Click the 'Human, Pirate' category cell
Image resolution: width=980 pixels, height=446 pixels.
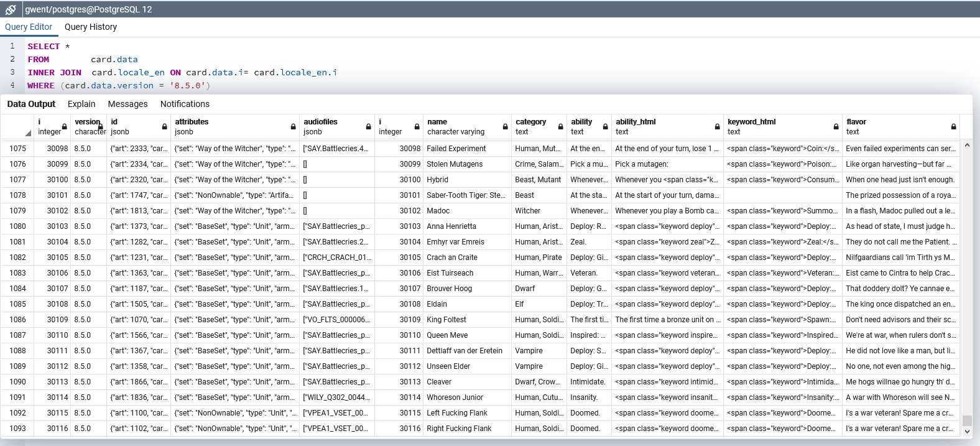pos(539,258)
